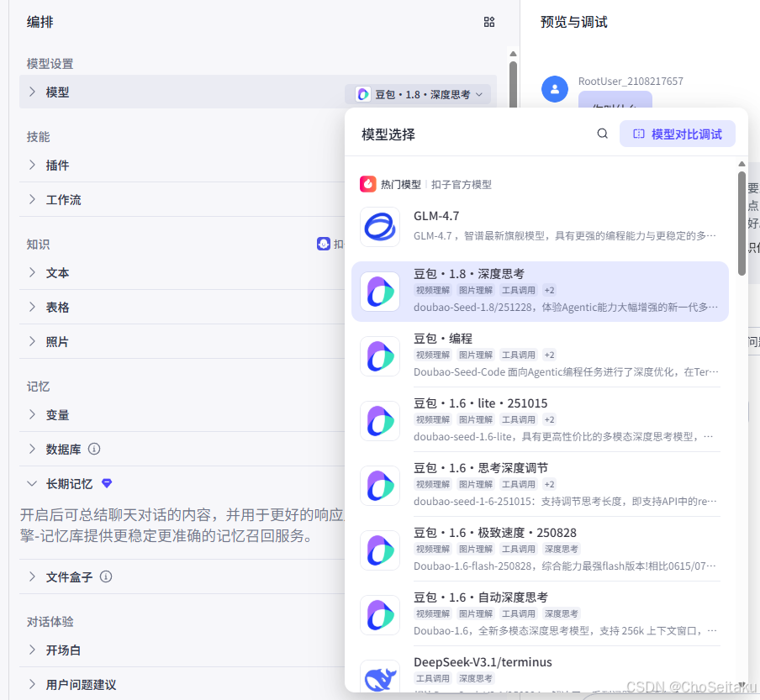Click the 模型对比调试 button
Viewport: 760px width, 700px height.
(677, 134)
